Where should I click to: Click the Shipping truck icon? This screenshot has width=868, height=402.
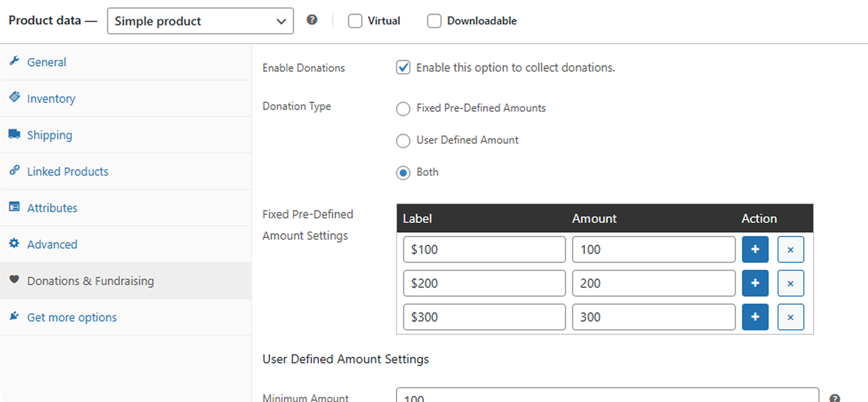14,134
